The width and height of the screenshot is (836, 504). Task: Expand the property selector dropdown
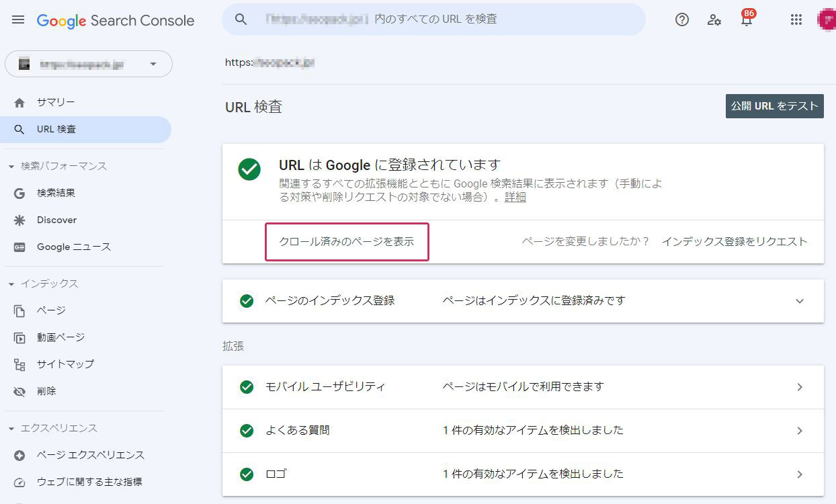tap(153, 63)
